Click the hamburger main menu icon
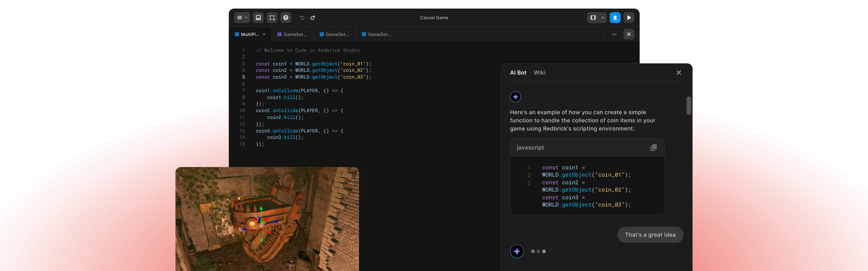This screenshot has width=868, height=271. coord(240,18)
